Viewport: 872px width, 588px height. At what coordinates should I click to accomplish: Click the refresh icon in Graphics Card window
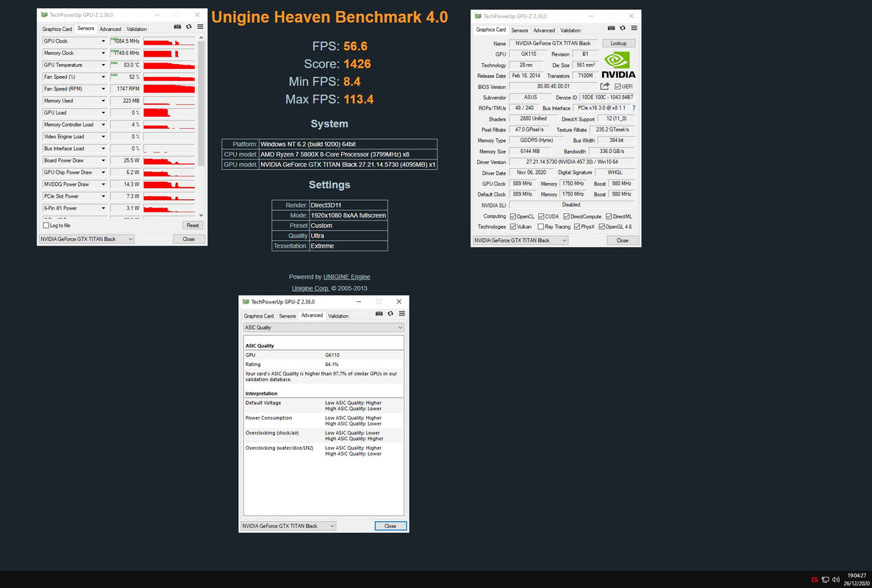point(622,28)
